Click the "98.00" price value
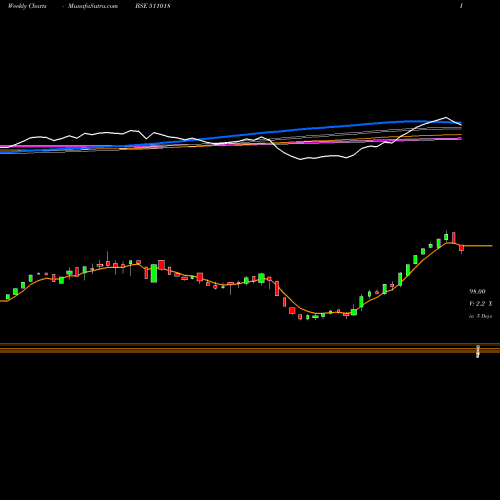Viewport: 500px width, 500px height. tap(477, 292)
